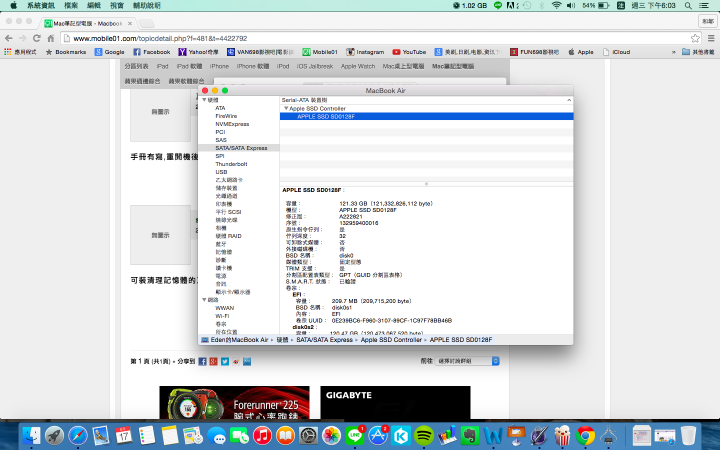
Task: Select WWAN under network sidebar
Action: tap(225, 308)
